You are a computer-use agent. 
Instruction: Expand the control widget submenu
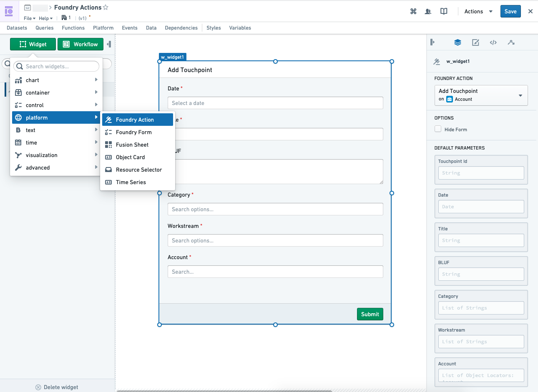pyautogui.click(x=96, y=105)
